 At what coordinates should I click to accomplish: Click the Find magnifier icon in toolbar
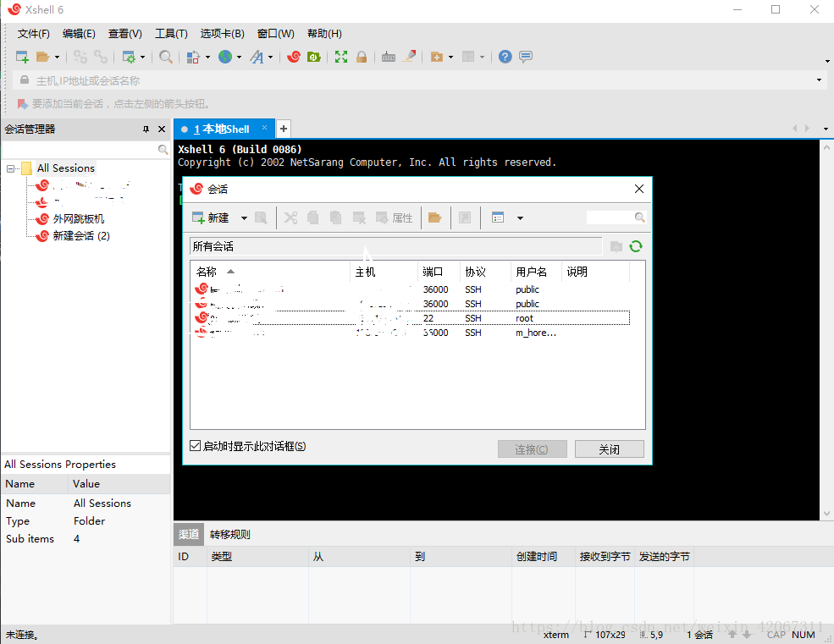[165, 57]
